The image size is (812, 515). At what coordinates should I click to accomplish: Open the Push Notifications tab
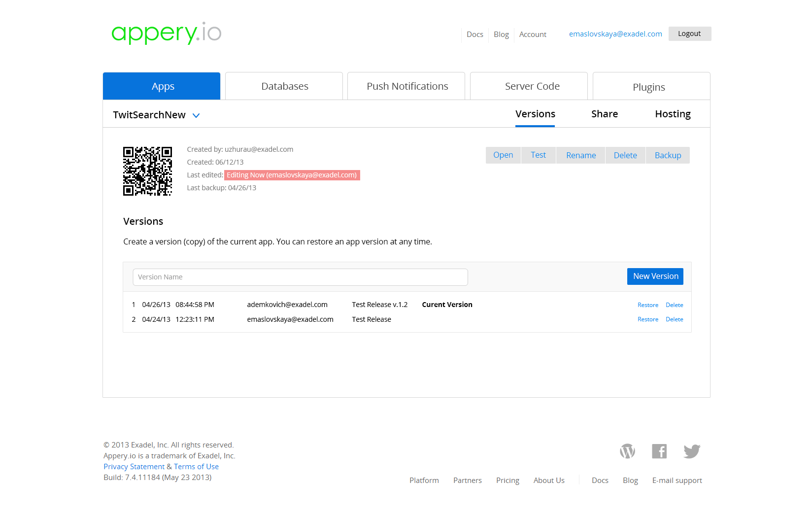[x=406, y=86]
